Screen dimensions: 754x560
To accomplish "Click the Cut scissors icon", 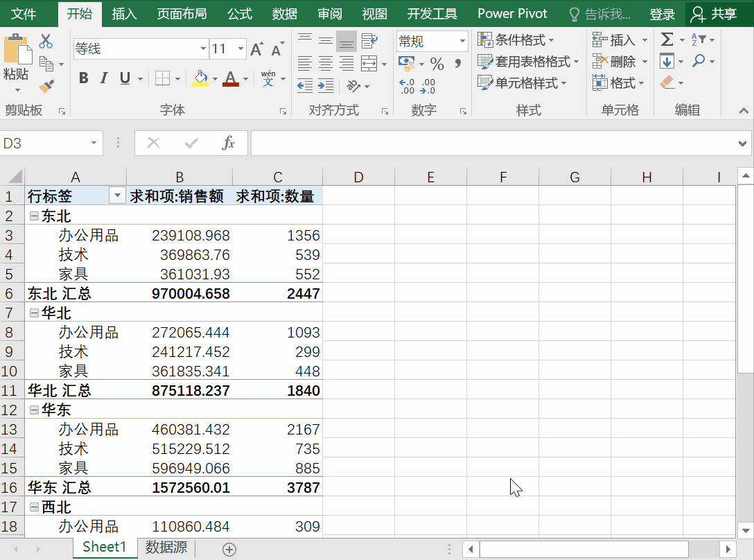I will (46, 41).
